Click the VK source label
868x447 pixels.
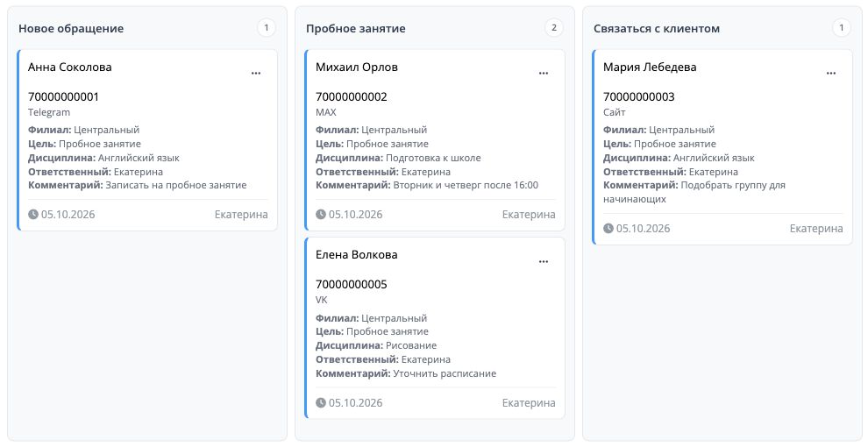pos(322,300)
